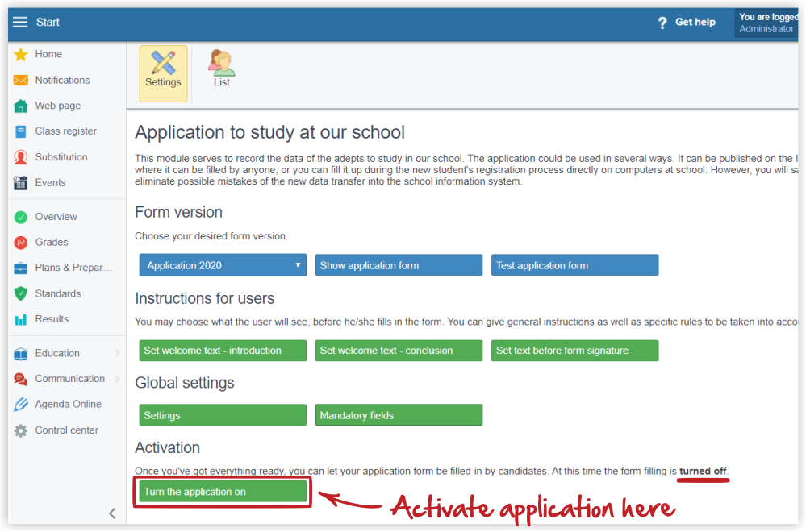Click the Results bar chart icon
806x532 pixels.
(20, 319)
